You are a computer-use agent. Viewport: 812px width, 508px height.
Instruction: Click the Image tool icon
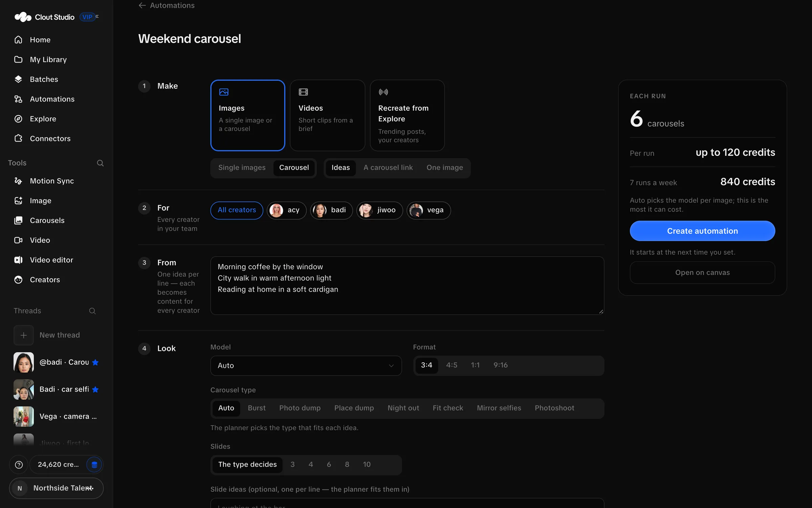coord(18,200)
